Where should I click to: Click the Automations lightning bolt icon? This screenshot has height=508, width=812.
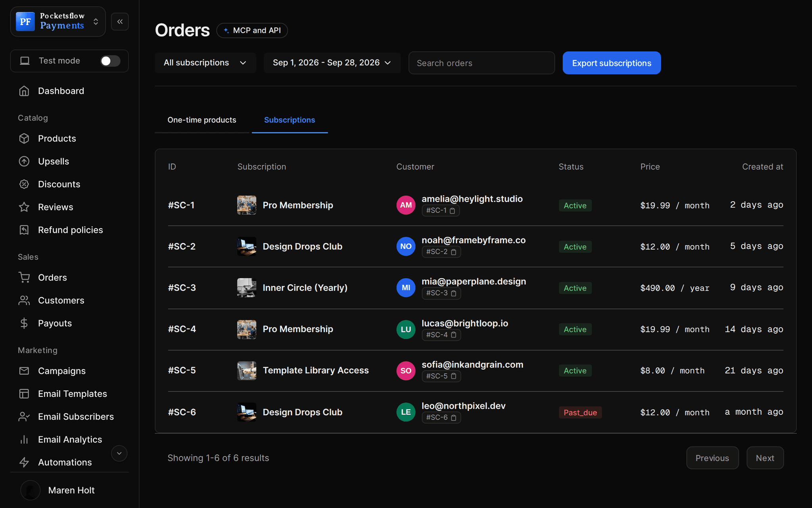24,462
